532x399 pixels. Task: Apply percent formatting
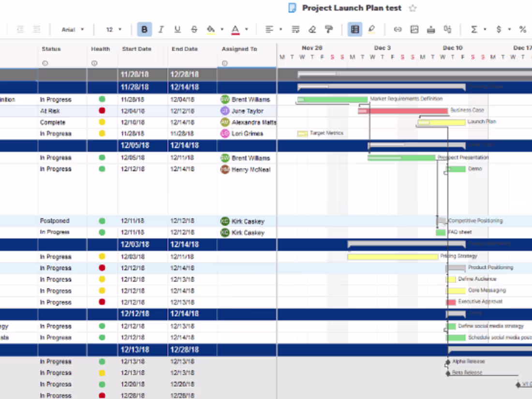522,29
